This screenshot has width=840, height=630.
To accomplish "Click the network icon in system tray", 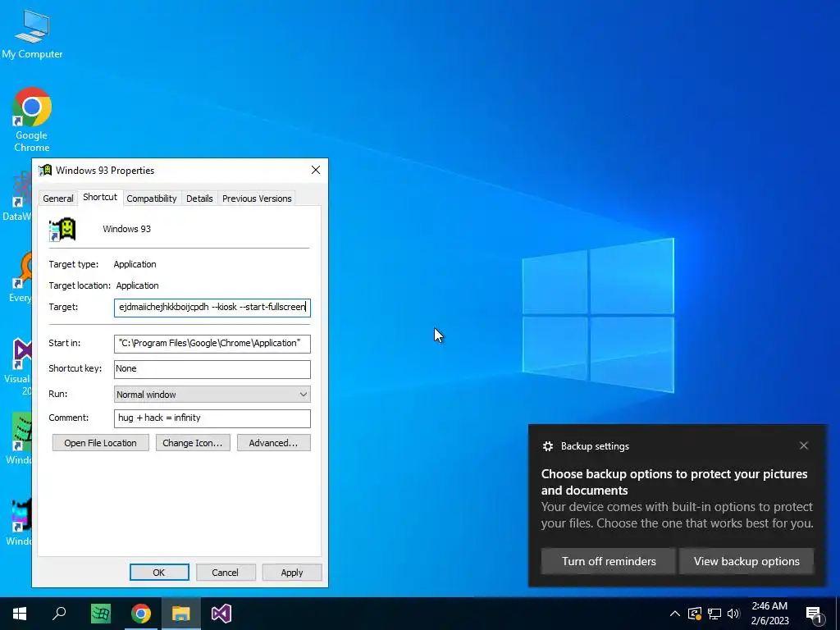I will 714,614.
